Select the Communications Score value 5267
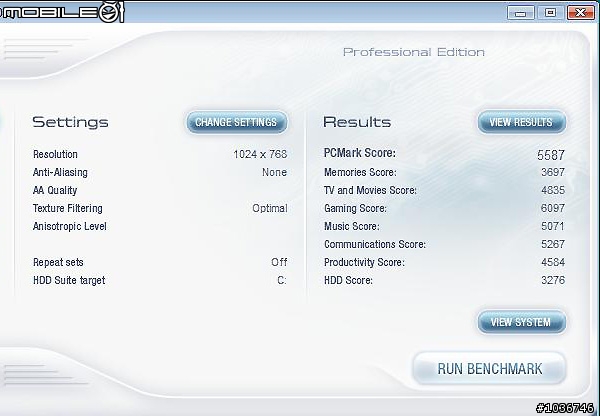This screenshot has width=600, height=416. pyautogui.click(x=553, y=244)
